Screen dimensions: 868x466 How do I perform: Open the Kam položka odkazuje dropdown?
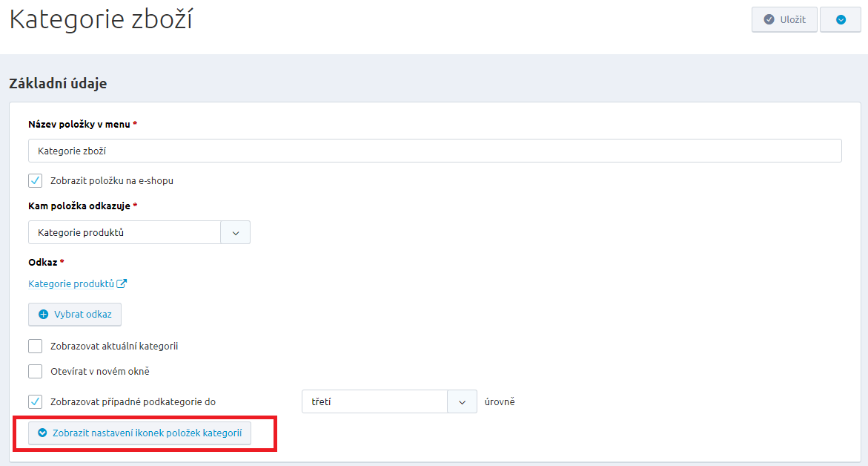[x=139, y=232]
